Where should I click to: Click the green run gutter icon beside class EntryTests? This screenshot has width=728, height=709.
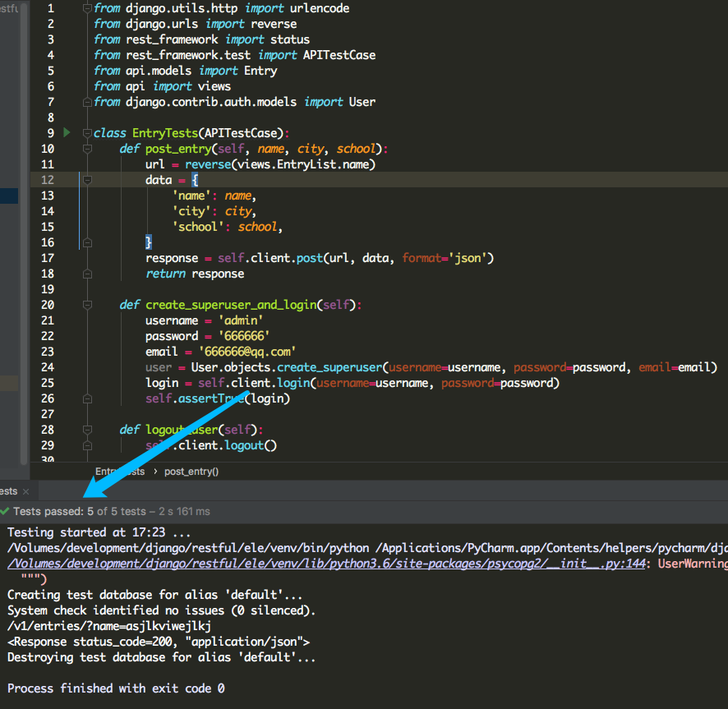click(67, 133)
